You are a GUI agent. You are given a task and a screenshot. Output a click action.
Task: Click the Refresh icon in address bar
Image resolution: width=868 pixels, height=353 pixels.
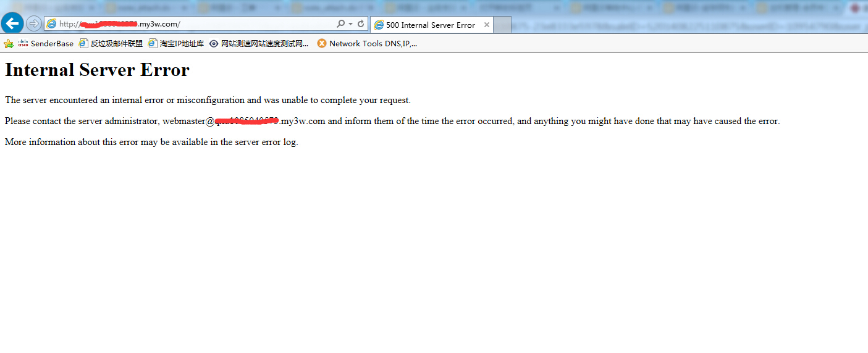pyautogui.click(x=361, y=23)
